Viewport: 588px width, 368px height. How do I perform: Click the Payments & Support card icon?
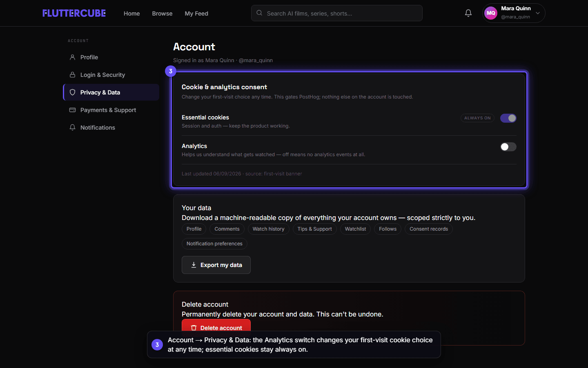[72, 110]
